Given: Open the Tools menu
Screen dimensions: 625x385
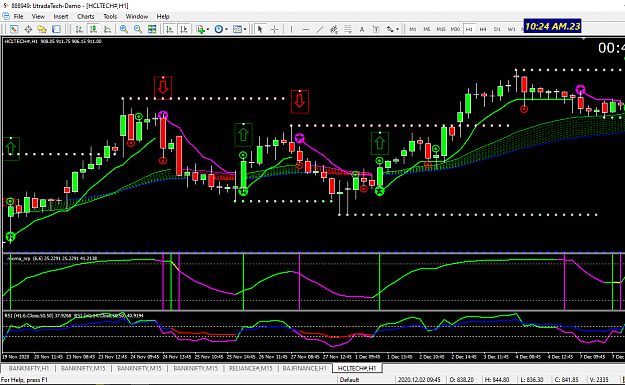Looking at the screenshot, I should pos(110,16).
